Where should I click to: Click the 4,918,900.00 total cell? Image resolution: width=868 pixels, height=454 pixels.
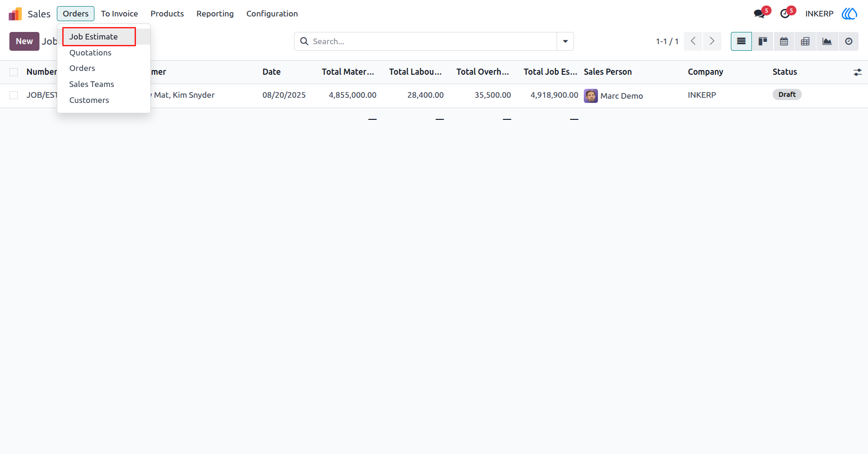[554, 95]
